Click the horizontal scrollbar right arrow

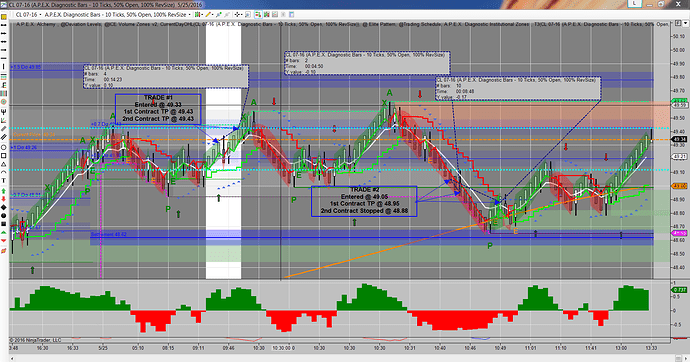tap(685, 358)
